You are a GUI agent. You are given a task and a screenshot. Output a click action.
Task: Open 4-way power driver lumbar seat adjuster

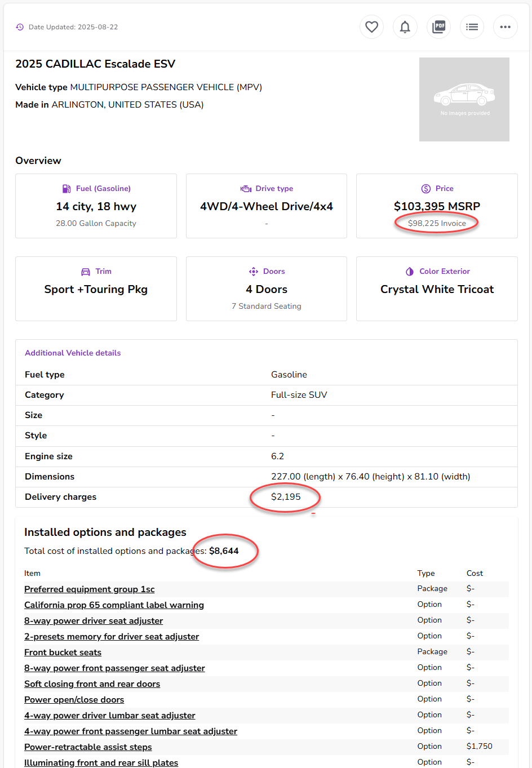click(110, 715)
